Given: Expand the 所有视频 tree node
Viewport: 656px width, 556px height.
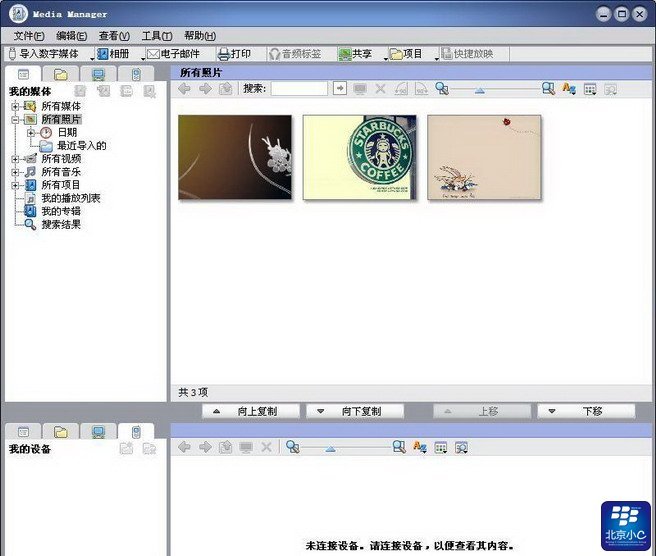Looking at the screenshot, I should point(15,159).
